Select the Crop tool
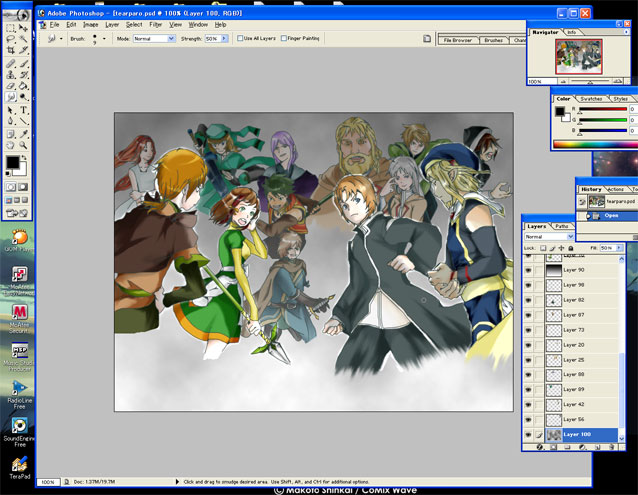 tap(11, 50)
